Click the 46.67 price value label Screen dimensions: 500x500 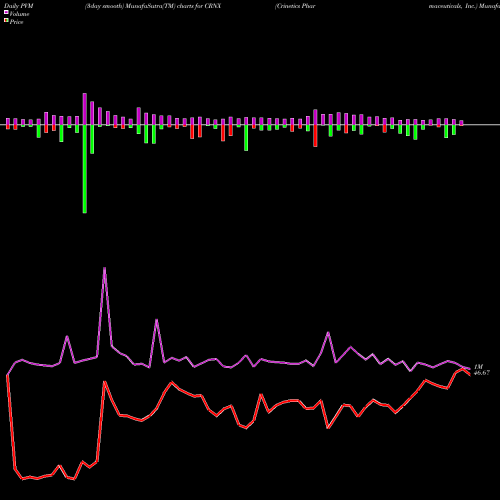pyautogui.click(x=482, y=373)
